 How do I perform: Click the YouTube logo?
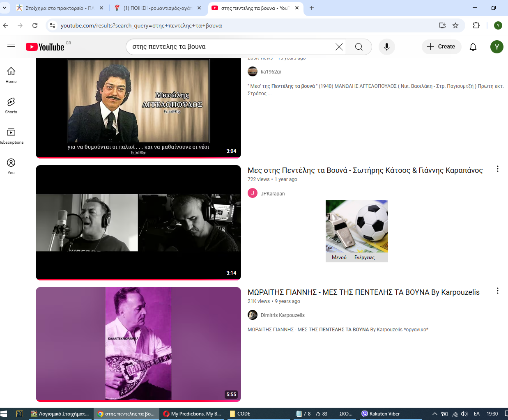pos(45,47)
